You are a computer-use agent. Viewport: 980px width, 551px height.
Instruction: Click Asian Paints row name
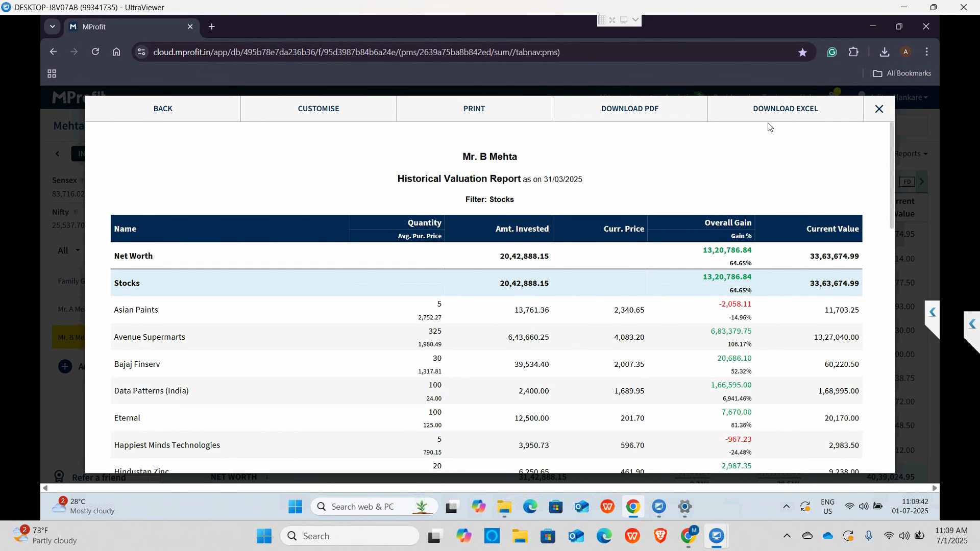136,310
